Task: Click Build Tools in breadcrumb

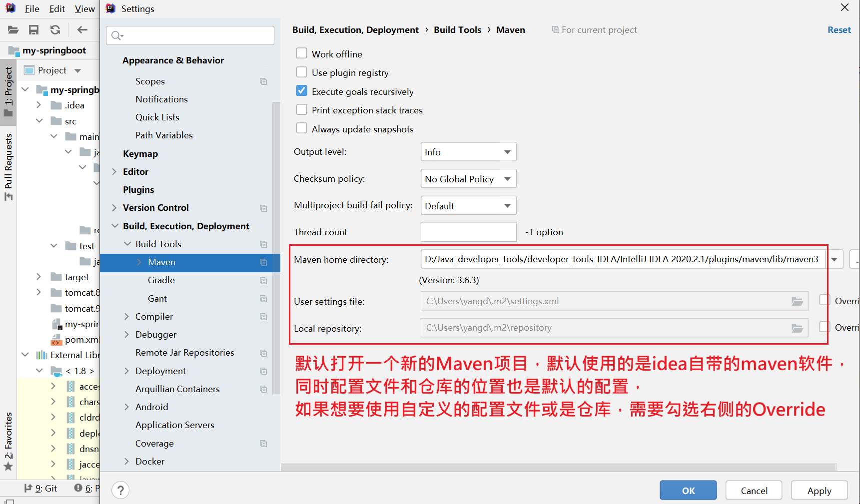Action: coord(457,30)
